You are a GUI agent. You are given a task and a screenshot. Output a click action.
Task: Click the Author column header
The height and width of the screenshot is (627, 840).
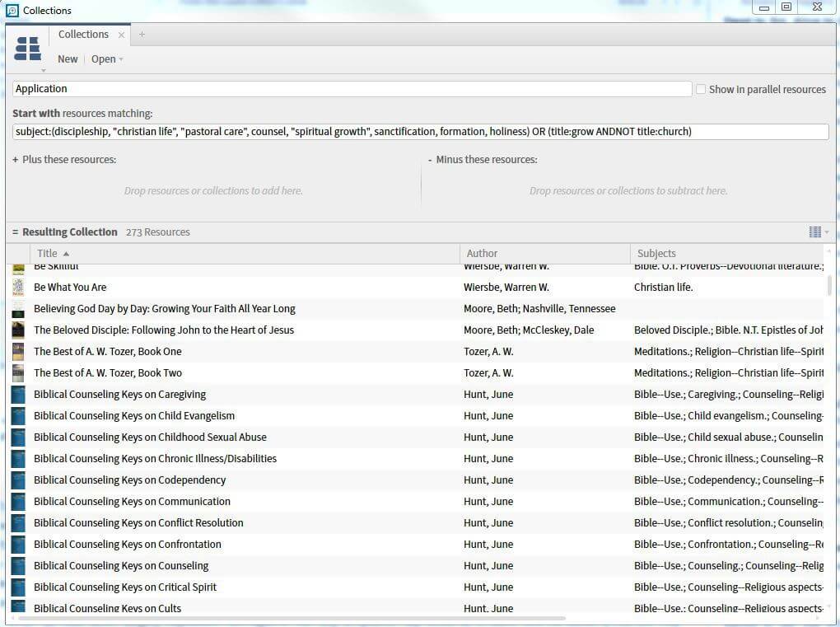pyautogui.click(x=482, y=254)
